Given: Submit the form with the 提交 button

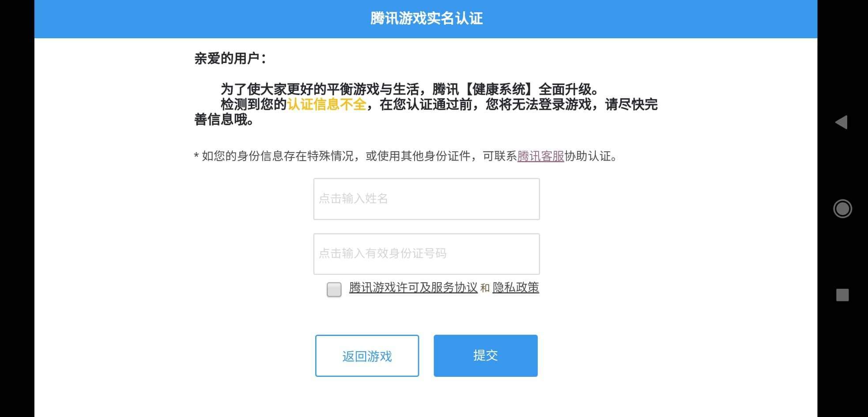Looking at the screenshot, I should (x=485, y=356).
